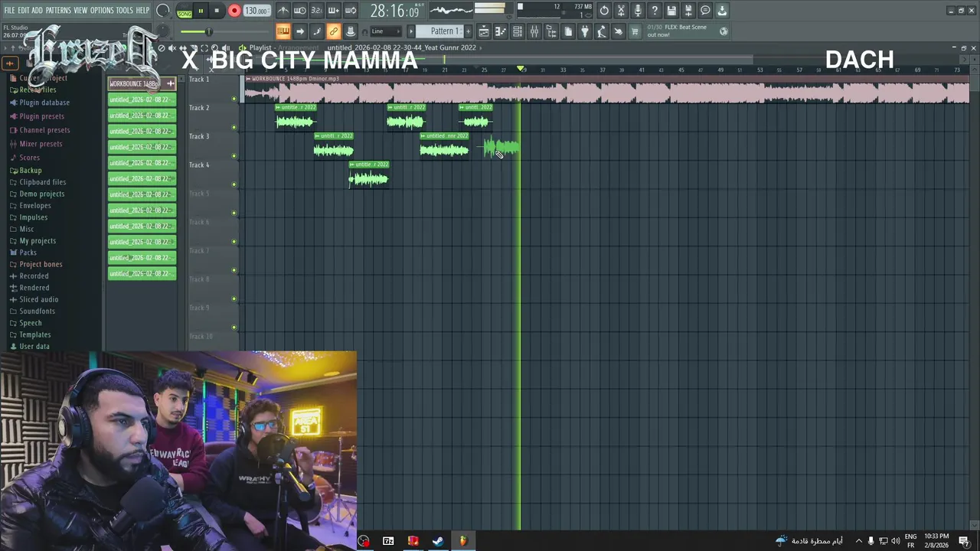Open the OPTIONS menu

102,11
